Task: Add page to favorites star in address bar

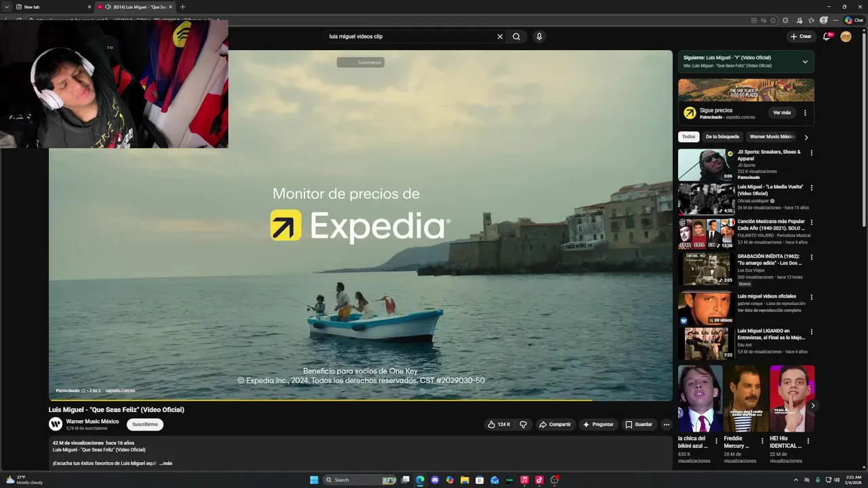Action: tap(773, 20)
